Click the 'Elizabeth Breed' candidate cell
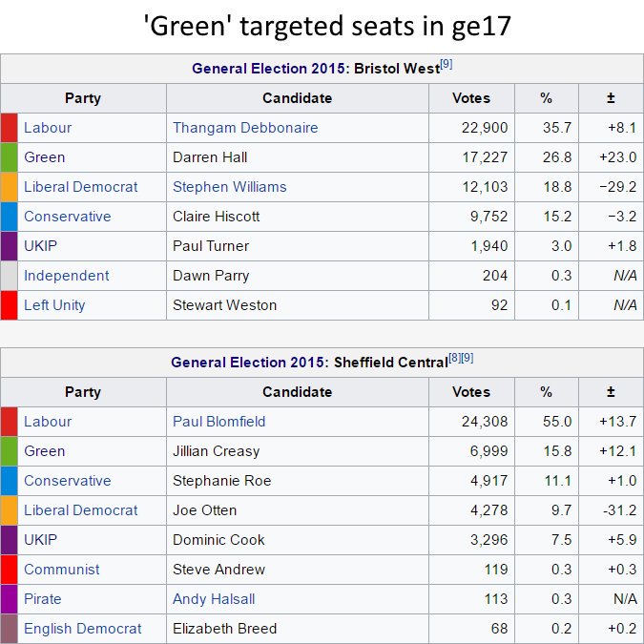This screenshot has width=644, height=644. [x=298, y=629]
